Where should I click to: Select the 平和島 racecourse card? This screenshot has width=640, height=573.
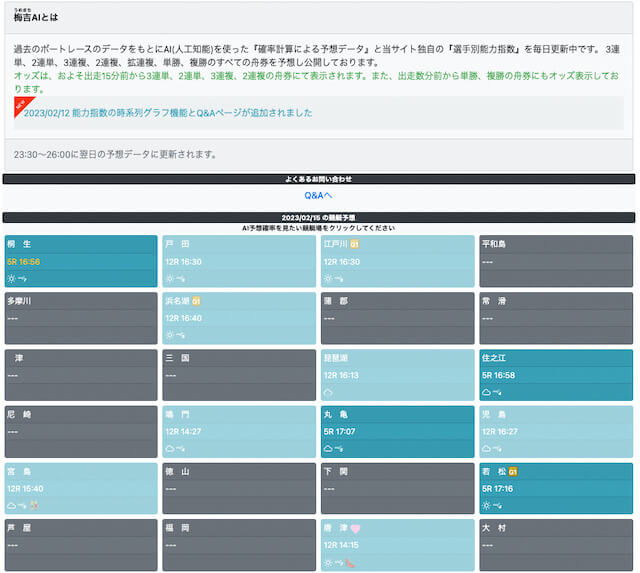pos(556,261)
